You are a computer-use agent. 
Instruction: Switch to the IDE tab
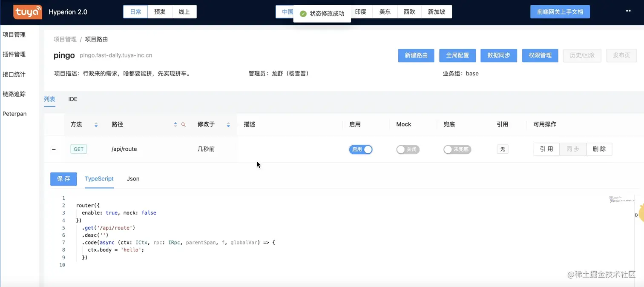coord(73,99)
